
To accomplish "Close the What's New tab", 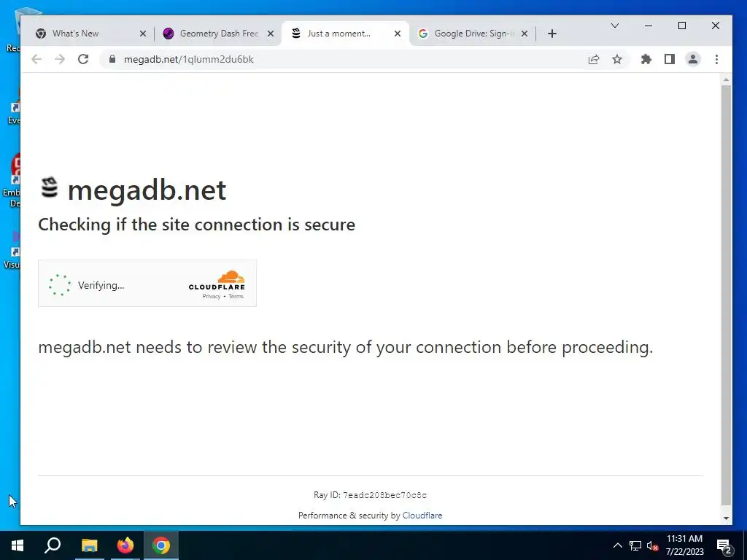I will (143, 34).
